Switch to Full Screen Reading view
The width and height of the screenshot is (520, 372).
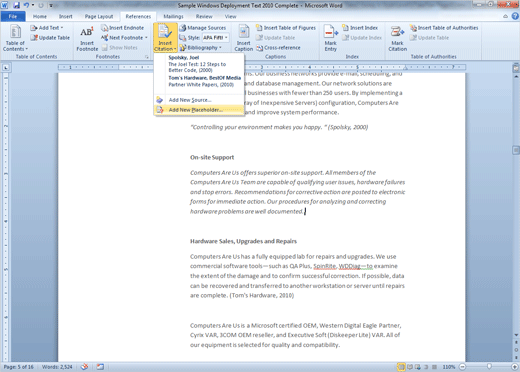coord(410,367)
